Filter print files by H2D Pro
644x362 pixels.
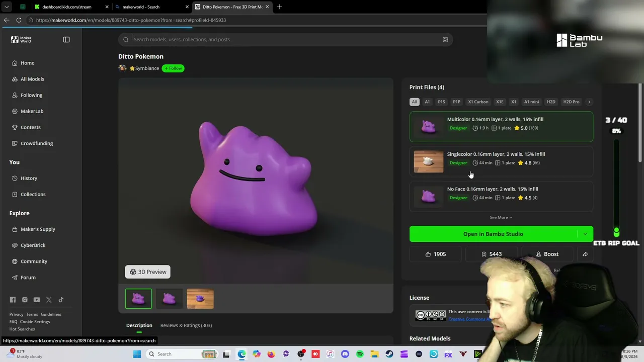(x=571, y=102)
